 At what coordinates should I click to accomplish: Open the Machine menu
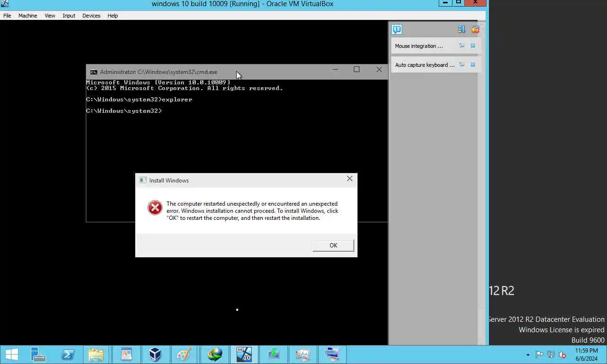click(28, 16)
